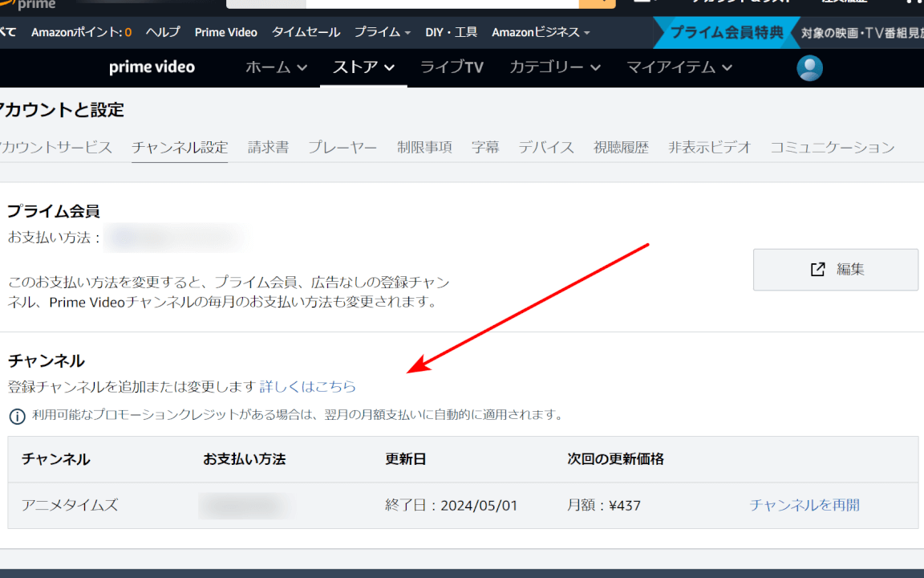Select アニメタイムズ channel name
Image resolution: width=924 pixels, height=578 pixels.
tap(70, 506)
